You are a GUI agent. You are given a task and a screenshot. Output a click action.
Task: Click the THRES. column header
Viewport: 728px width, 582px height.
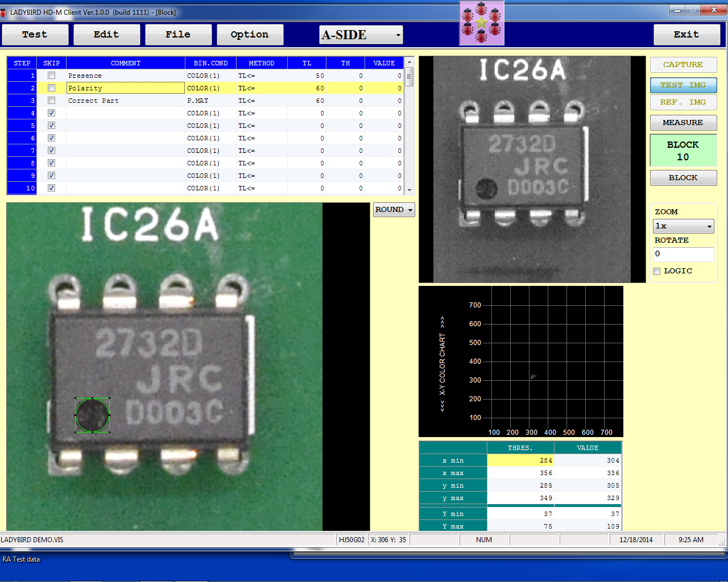point(520,448)
